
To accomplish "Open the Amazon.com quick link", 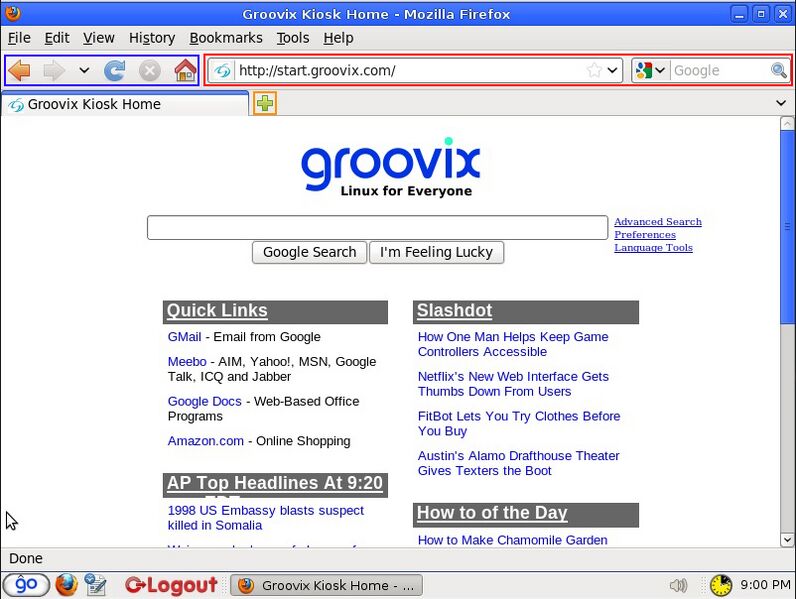I will [206, 441].
